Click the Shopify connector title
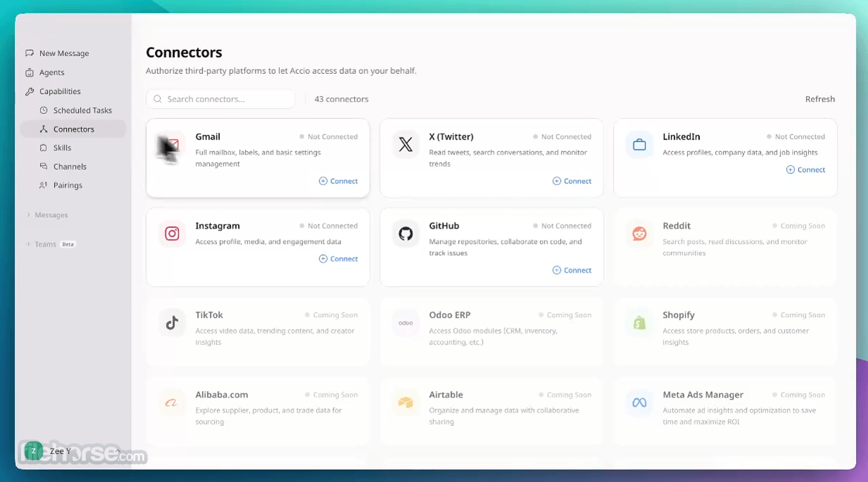Screen dimensions: 868x482 (678, 315)
